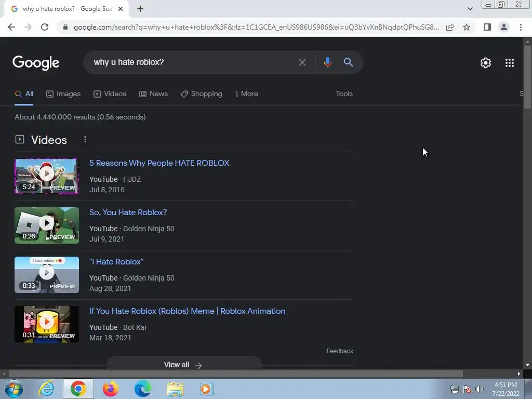Close the 'why u hate roblox?' tab
The height and width of the screenshot is (399, 532).
coord(121,9)
